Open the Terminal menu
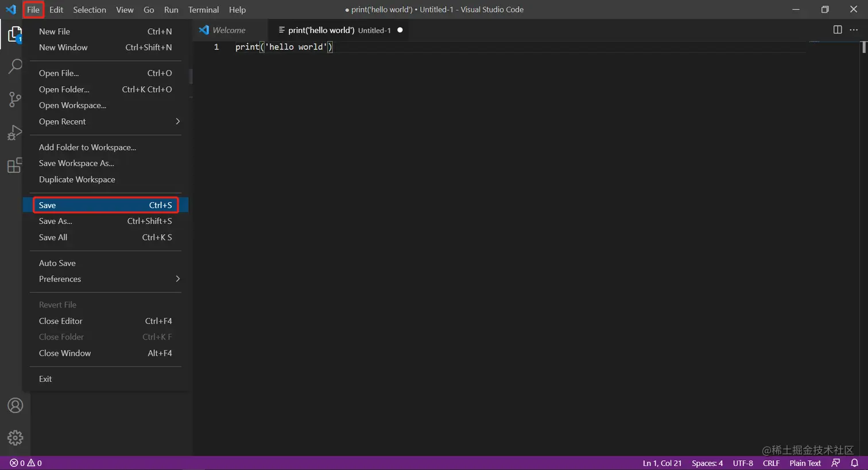Screen dimensions: 868x470 (203, 9)
